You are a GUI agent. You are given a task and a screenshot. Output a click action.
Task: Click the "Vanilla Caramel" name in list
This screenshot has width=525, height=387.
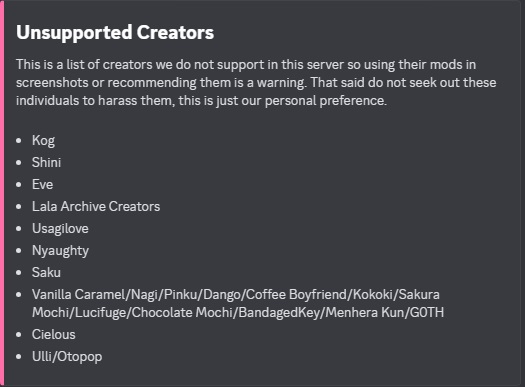[x=79, y=295]
